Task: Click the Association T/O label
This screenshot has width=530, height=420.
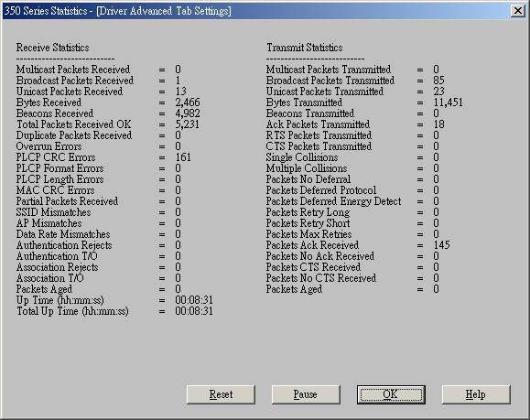Action: 50,278
